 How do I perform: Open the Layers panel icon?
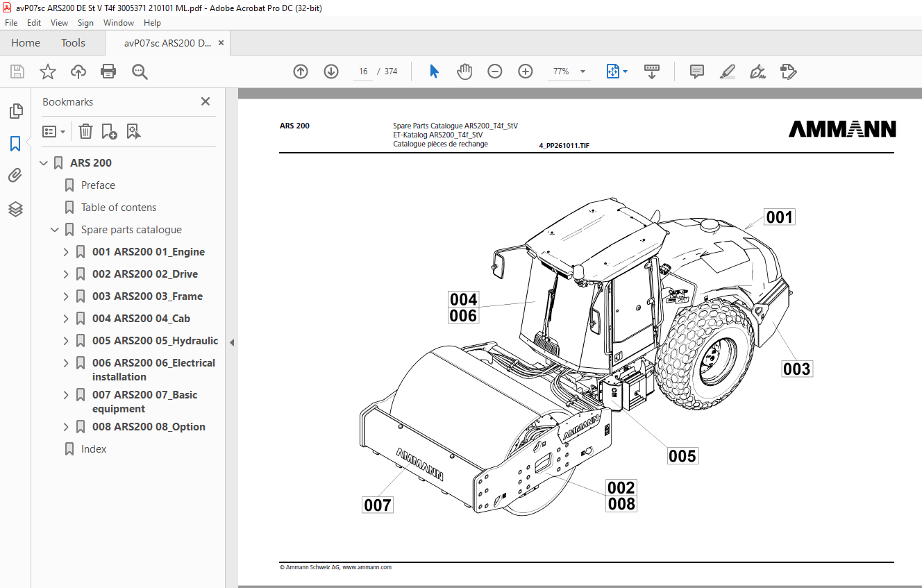15,209
